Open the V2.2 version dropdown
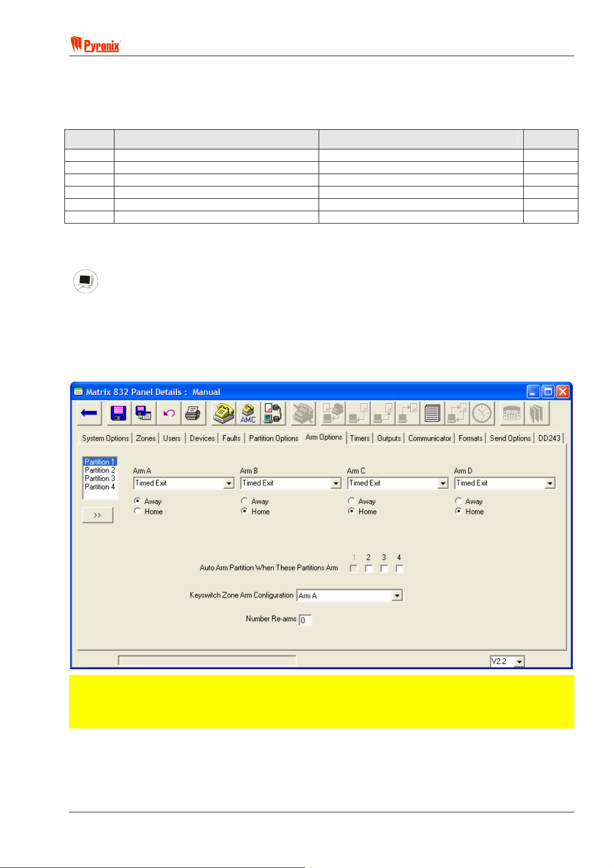Viewport: 614px width, 868px height. (x=520, y=661)
